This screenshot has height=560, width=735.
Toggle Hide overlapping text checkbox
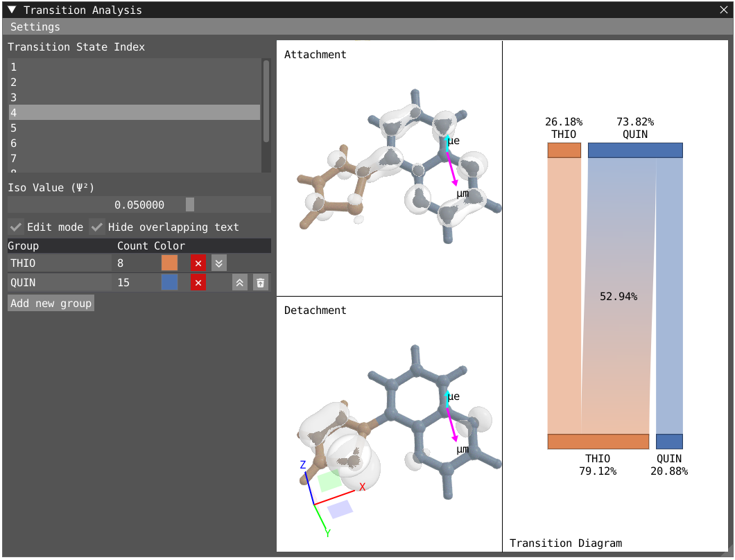click(x=97, y=227)
